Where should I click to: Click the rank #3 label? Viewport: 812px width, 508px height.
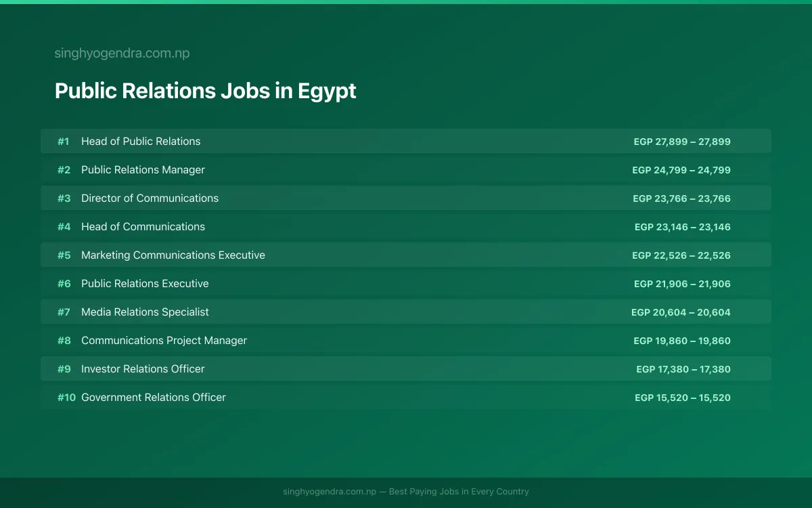64,198
